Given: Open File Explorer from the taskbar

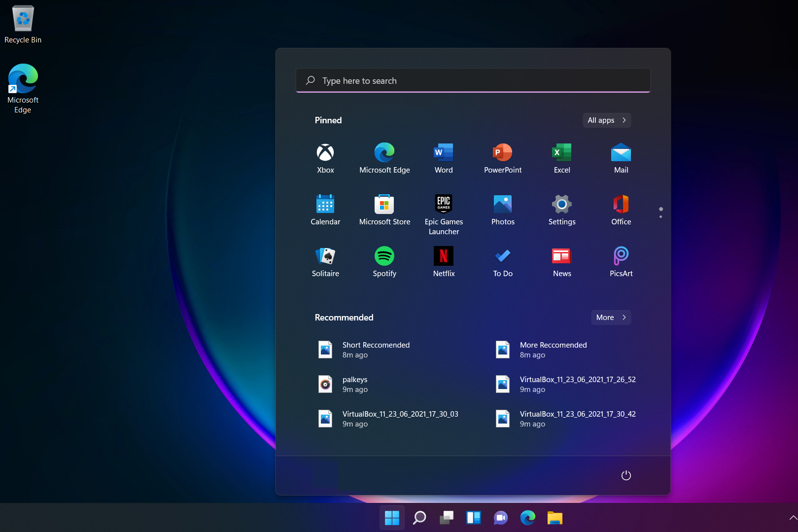Looking at the screenshot, I should point(555,518).
